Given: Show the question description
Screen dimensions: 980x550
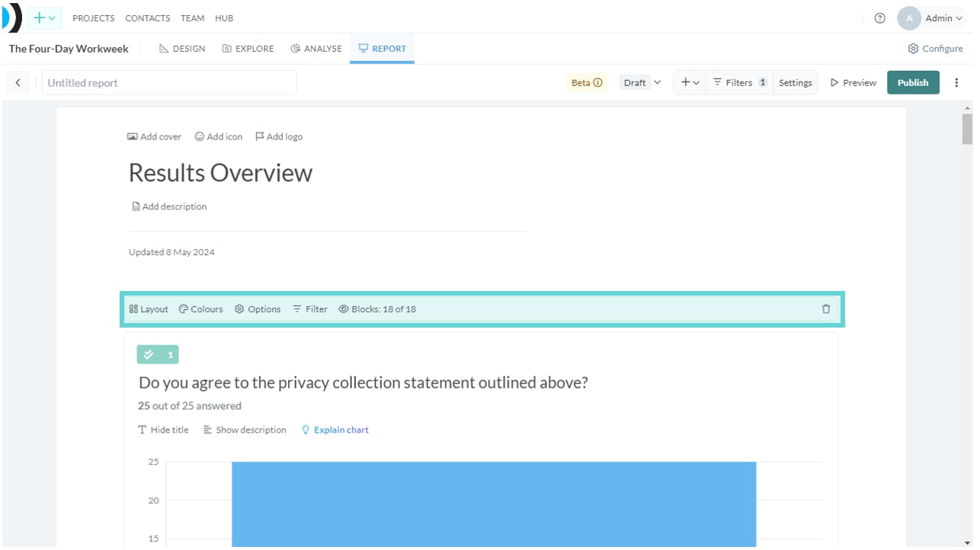Looking at the screenshot, I should (245, 430).
